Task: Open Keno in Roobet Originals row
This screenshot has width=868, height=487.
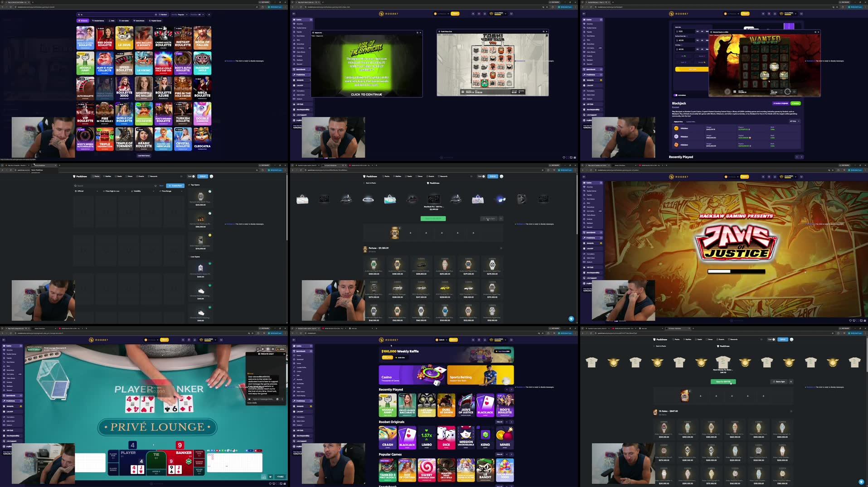Action: tap(485, 438)
